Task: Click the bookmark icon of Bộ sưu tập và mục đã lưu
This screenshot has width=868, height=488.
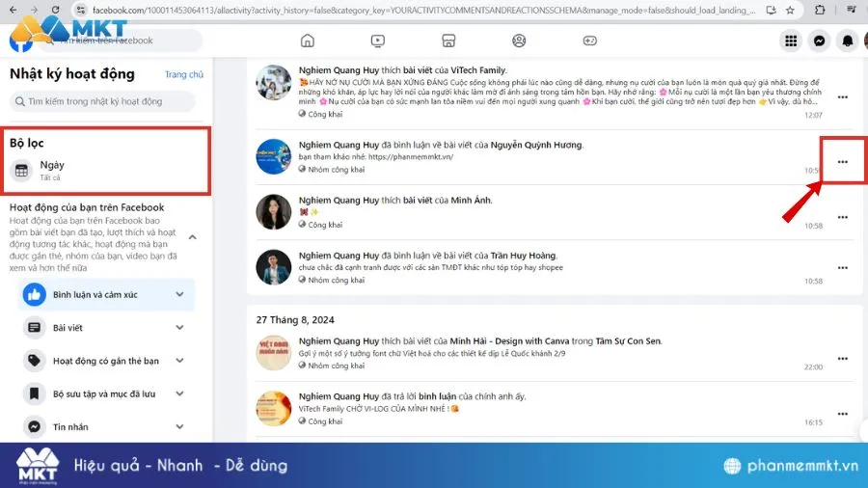Action: [35, 393]
